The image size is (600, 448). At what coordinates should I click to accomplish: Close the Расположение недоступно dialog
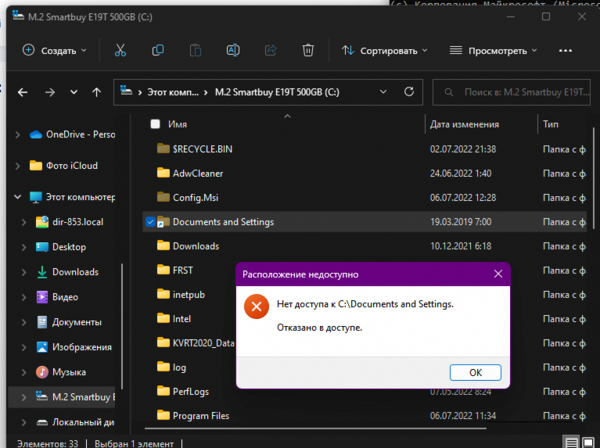click(x=497, y=273)
